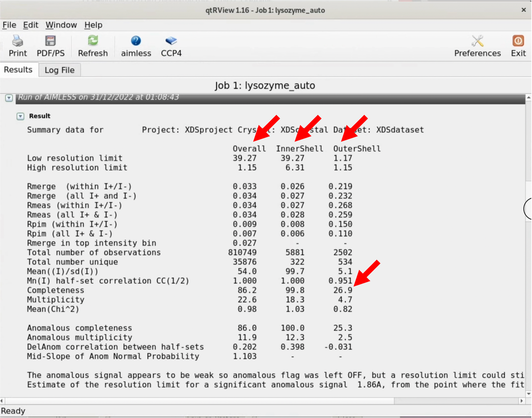
Task: Open the File menu
Action: (x=9, y=25)
